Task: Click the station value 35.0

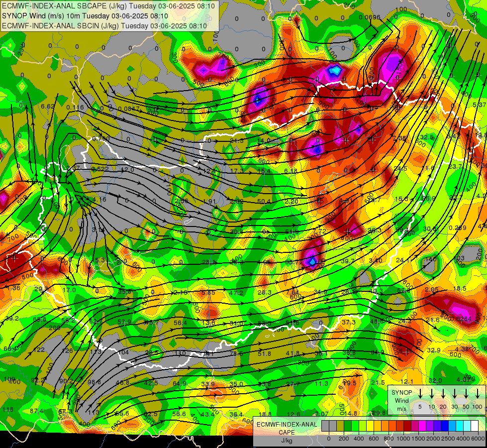Action: 236,384
